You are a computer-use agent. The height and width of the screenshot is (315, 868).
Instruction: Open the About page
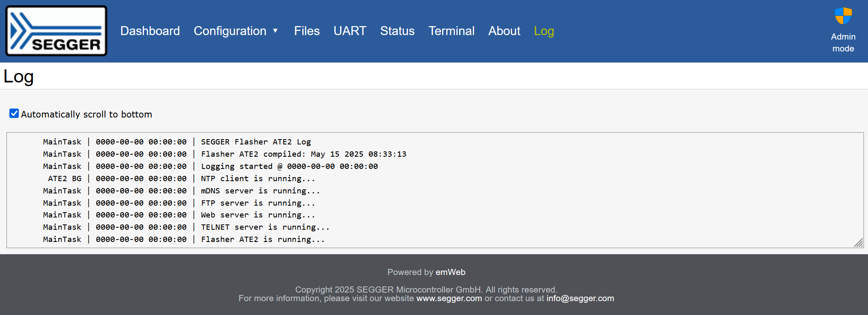[x=504, y=31]
